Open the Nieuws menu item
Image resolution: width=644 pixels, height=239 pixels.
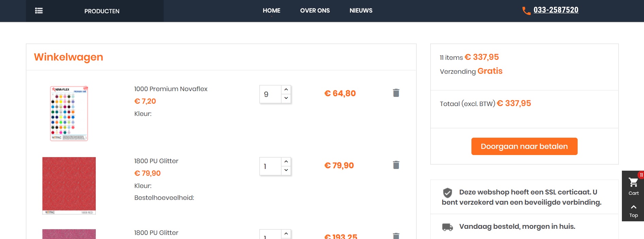pos(361,11)
